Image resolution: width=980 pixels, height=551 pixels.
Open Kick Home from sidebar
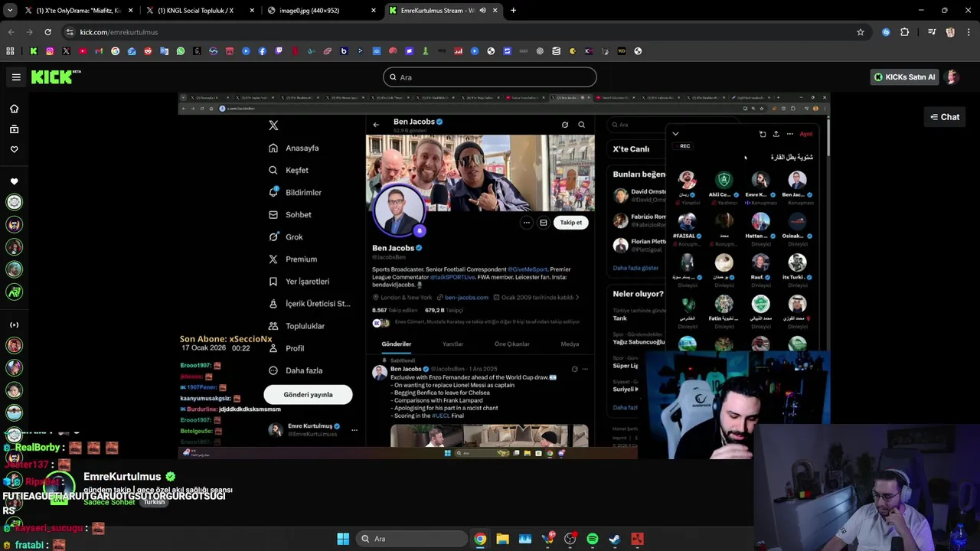[x=14, y=109]
